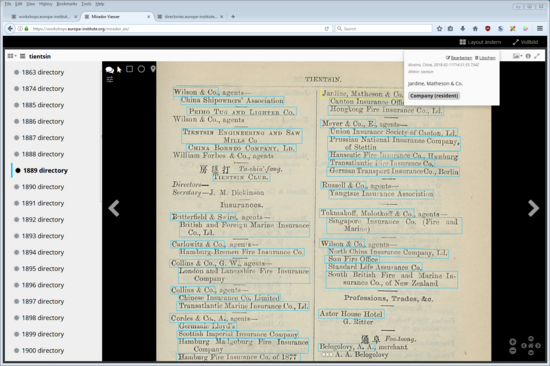Viewport: 550px width, 366px height.
Task: Open the 1886 directory
Action: coord(43,121)
